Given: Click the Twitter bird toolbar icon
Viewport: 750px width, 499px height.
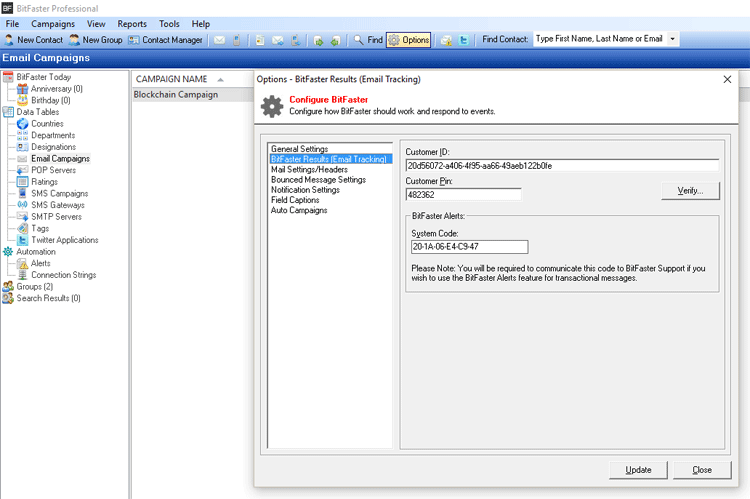Looking at the screenshot, I should pos(463,40).
